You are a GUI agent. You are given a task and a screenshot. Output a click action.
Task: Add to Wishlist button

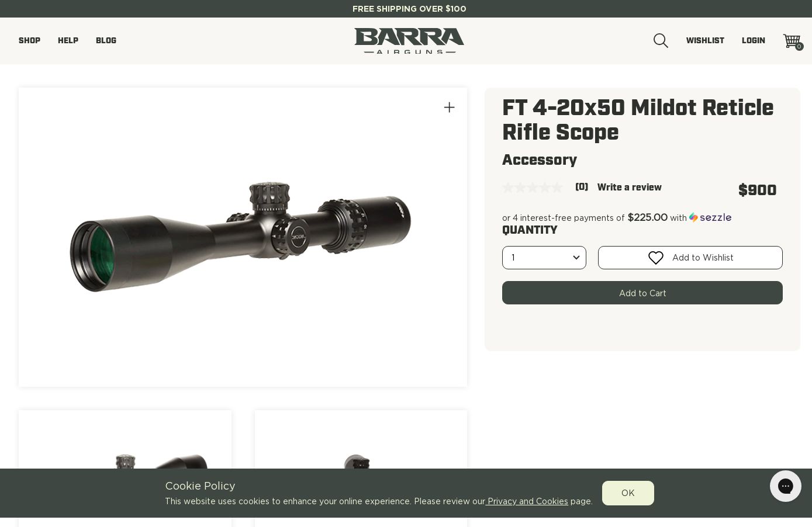click(690, 258)
